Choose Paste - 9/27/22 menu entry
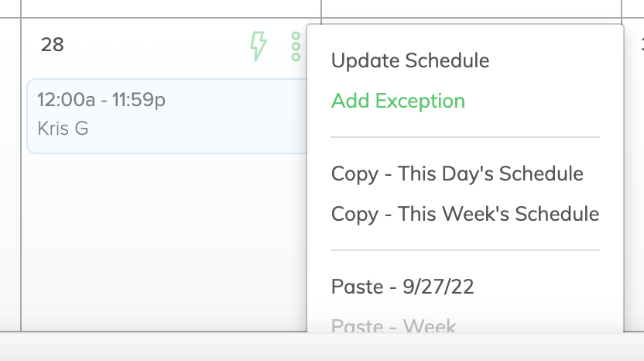Image resolution: width=644 pixels, height=361 pixels. coord(402,287)
